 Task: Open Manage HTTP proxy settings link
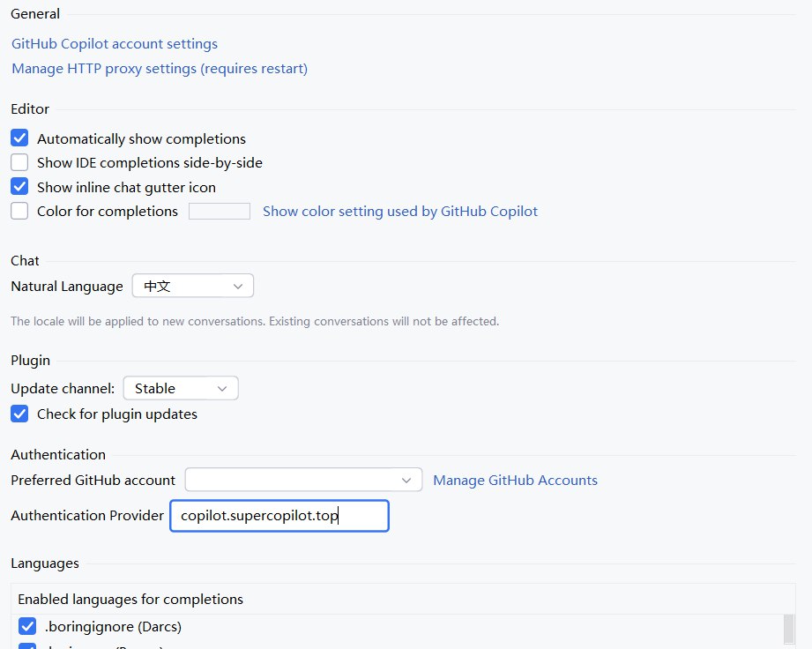pyautogui.click(x=160, y=69)
